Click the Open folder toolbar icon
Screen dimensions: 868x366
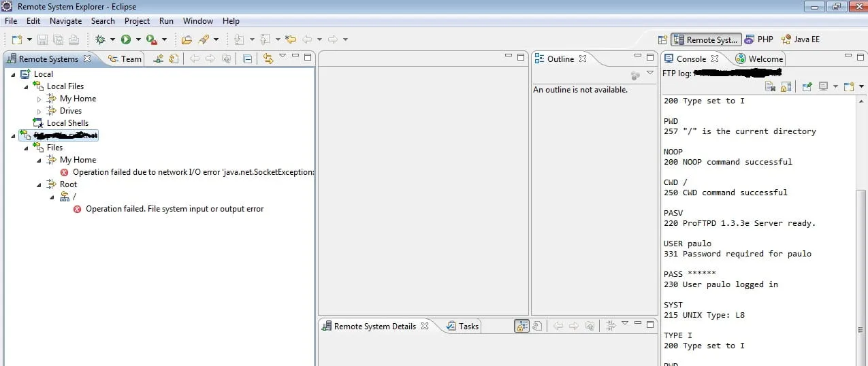tap(187, 39)
